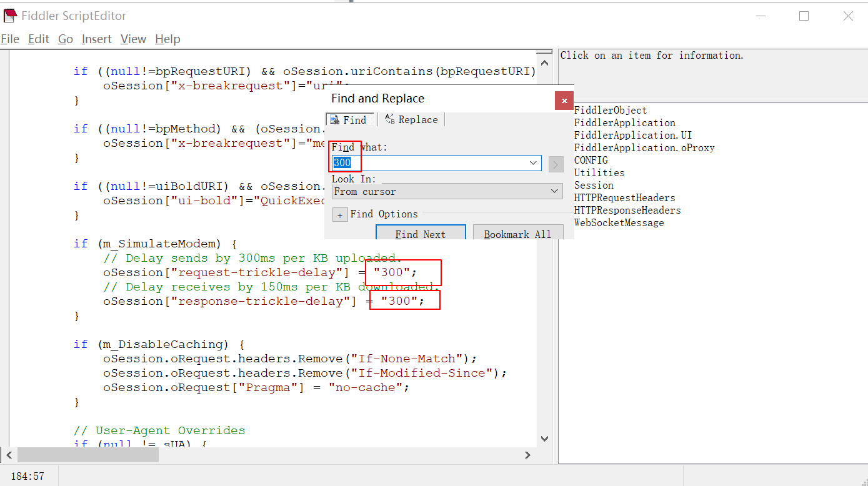This screenshot has width=868, height=486.
Task: Click the "response-trickle-delay" key in code
Action: click(259, 301)
